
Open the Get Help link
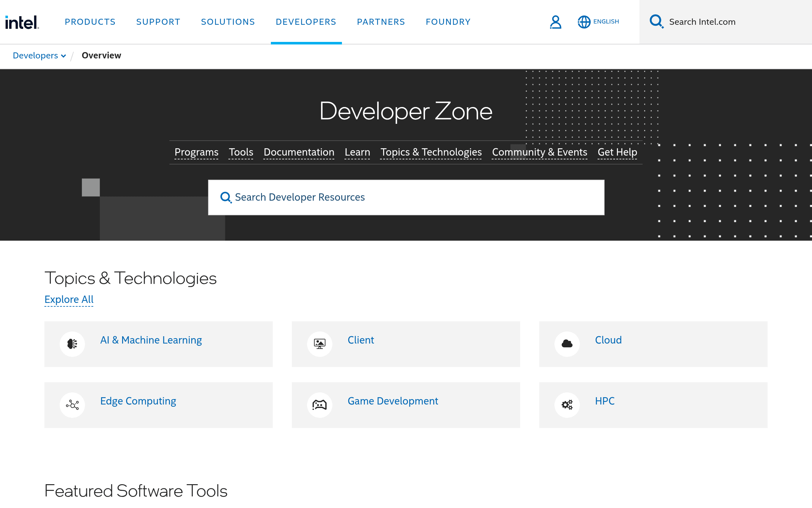(x=617, y=152)
